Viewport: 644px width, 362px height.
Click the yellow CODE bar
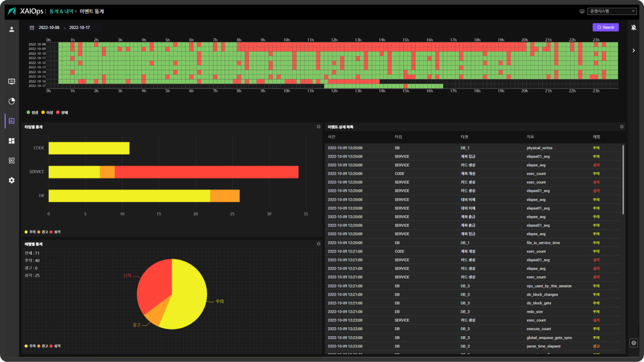[x=89, y=148]
